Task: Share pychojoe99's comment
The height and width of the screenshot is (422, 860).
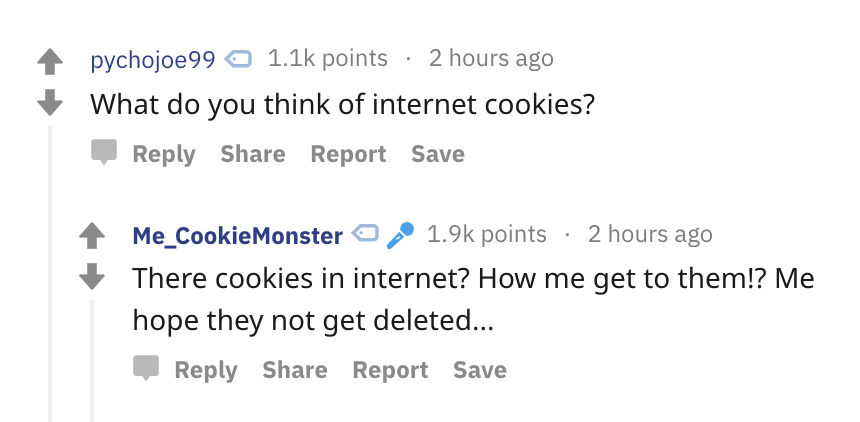Action: point(253,154)
